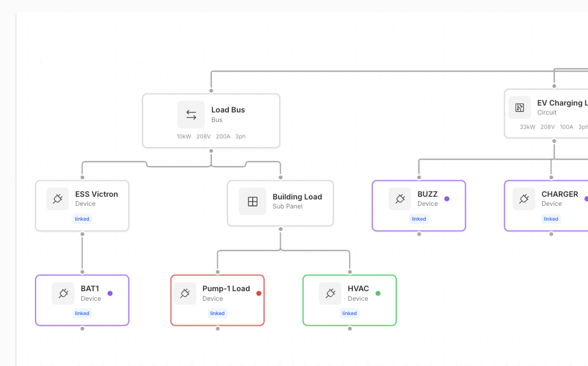This screenshot has width=588, height=366.
Task: Click the Building Load sub panel icon
Action: [252, 201]
